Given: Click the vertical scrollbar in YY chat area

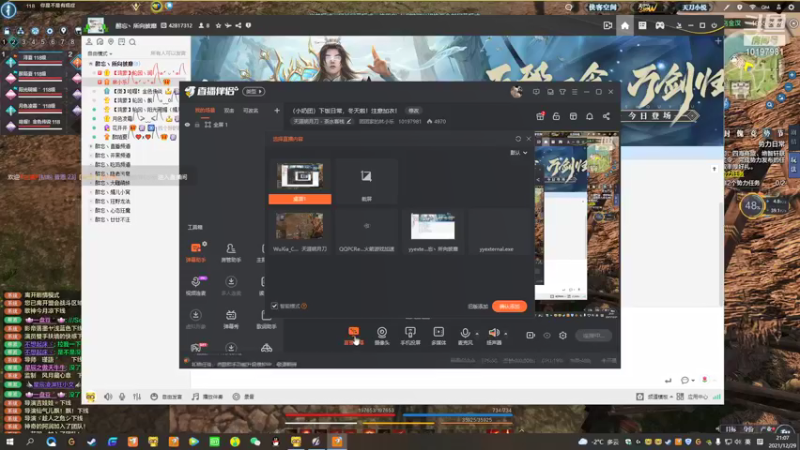Looking at the screenshot, I should click(720, 255).
